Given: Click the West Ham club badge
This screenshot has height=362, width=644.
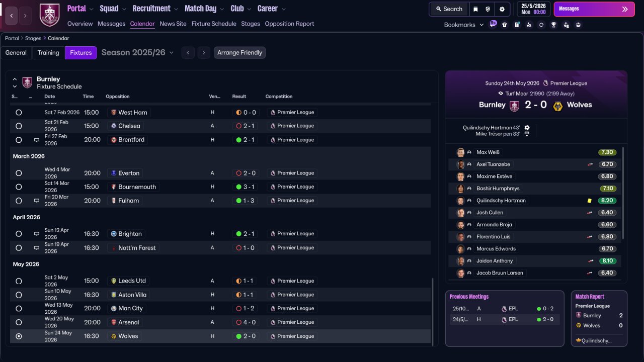Looking at the screenshot, I should point(114,113).
